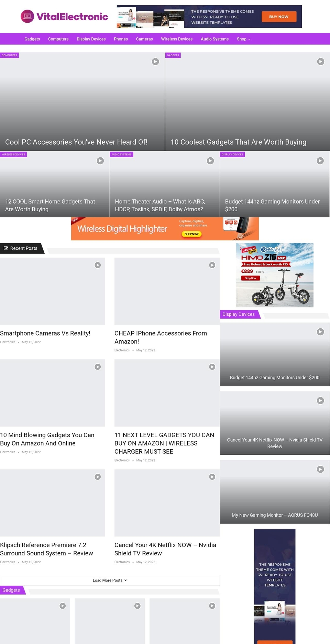Viewport: 330px width, 644px height.
Task: Click play icon on second Gadgets section thumbnail
Action: click(x=137, y=606)
